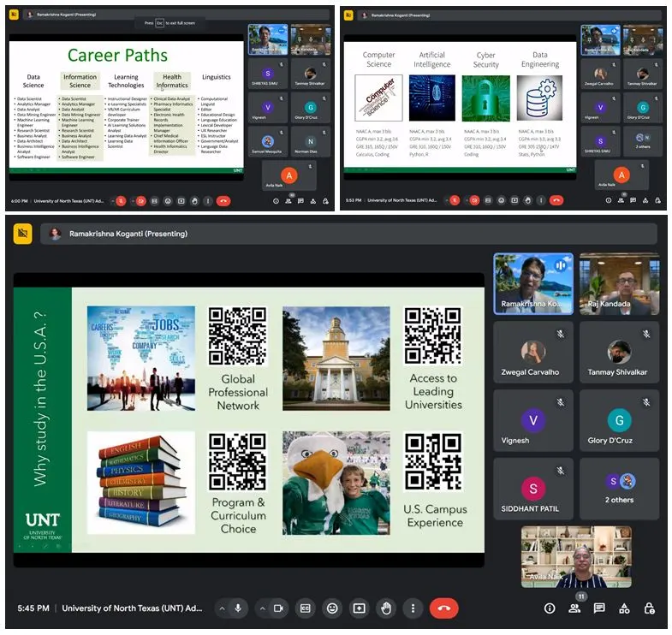
Task: Select the SHREYAS SIMU tile in the 5:53 PM meeting
Action: click(x=600, y=141)
